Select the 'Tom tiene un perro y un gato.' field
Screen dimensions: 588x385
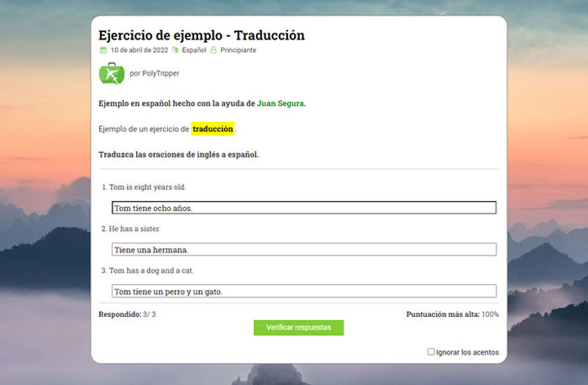[303, 292]
